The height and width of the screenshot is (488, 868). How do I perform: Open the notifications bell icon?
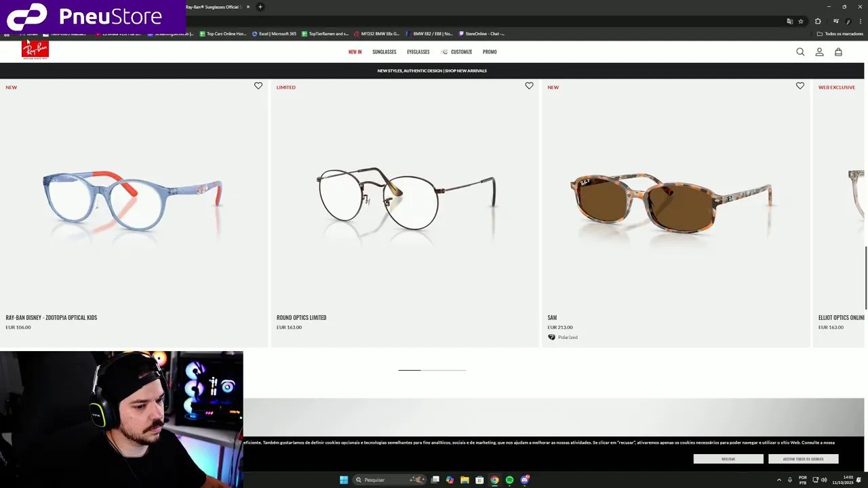click(859, 480)
